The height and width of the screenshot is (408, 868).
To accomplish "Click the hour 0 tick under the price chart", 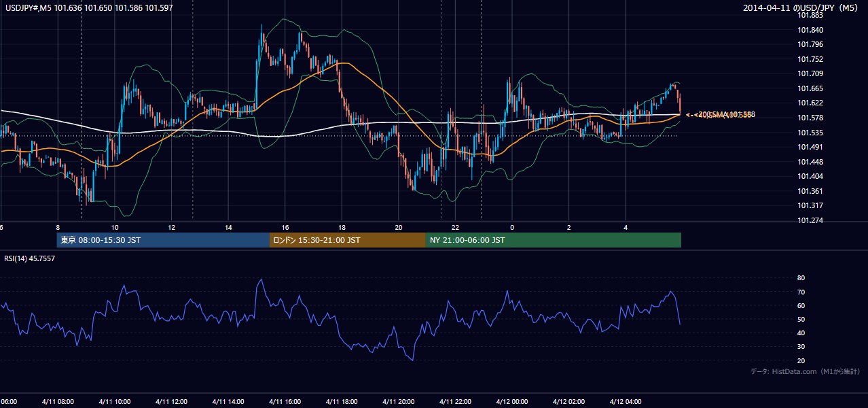I will (512, 227).
